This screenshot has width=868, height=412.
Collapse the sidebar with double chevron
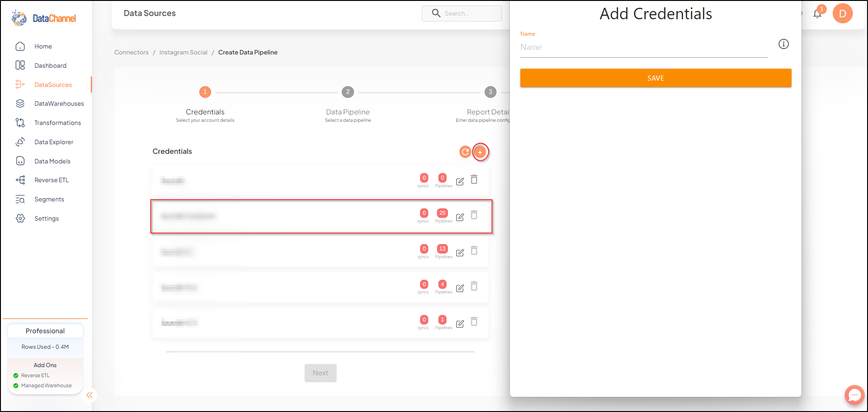pos(89,395)
